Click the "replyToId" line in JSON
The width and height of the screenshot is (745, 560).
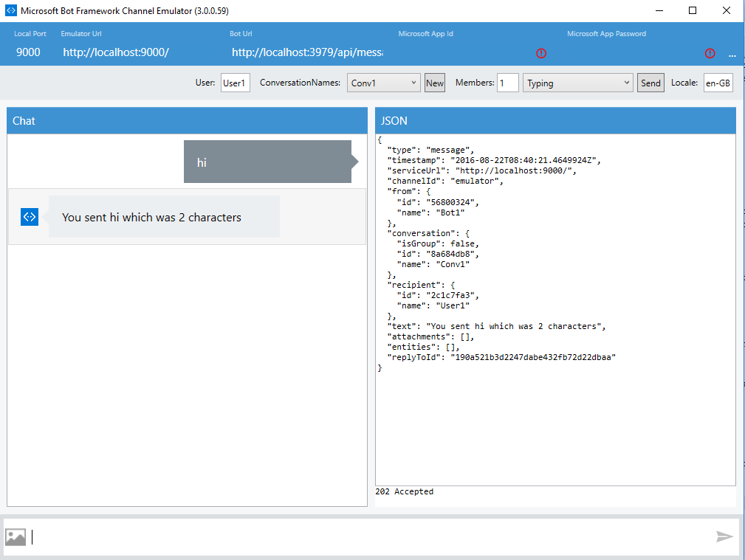[x=502, y=357]
